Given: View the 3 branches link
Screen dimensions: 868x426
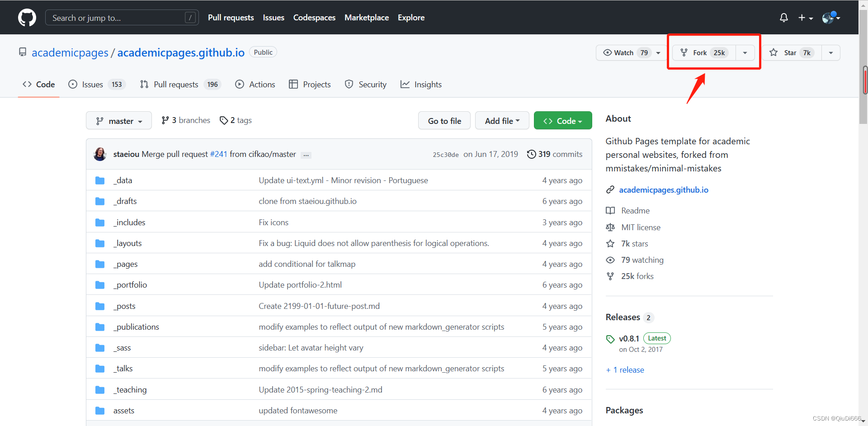Looking at the screenshot, I should coord(186,120).
